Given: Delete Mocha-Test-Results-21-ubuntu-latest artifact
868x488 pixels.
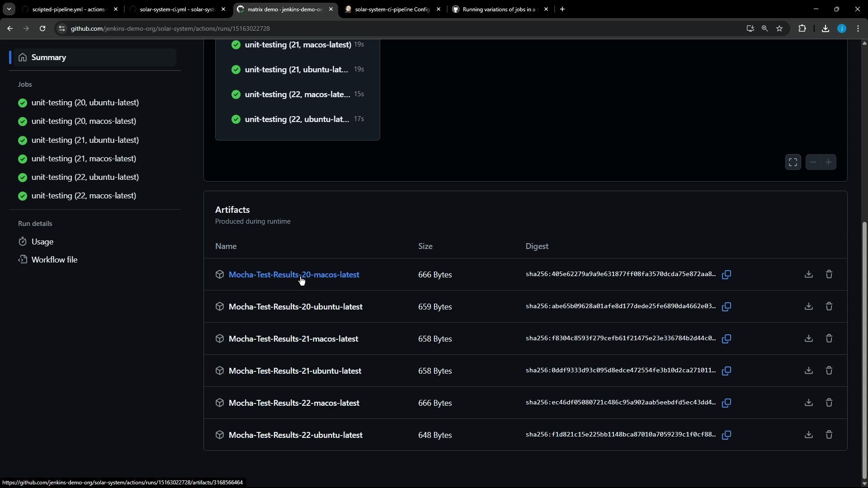Looking at the screenshot, I should coord(829,371).
